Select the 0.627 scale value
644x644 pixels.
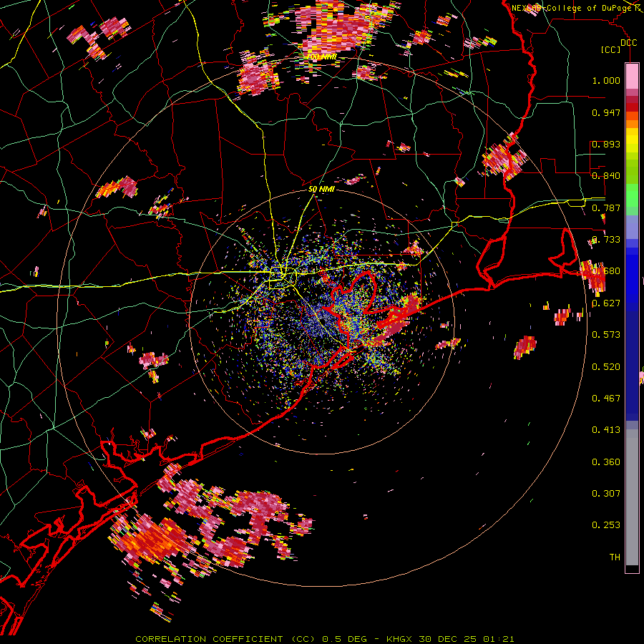(x=606, y=303)
